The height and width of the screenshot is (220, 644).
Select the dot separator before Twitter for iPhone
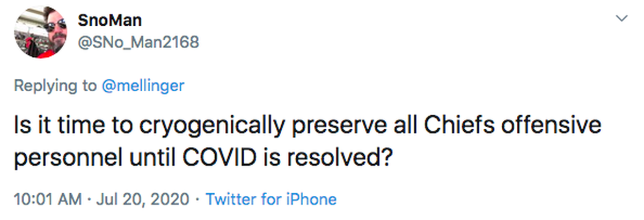point(197,200)
